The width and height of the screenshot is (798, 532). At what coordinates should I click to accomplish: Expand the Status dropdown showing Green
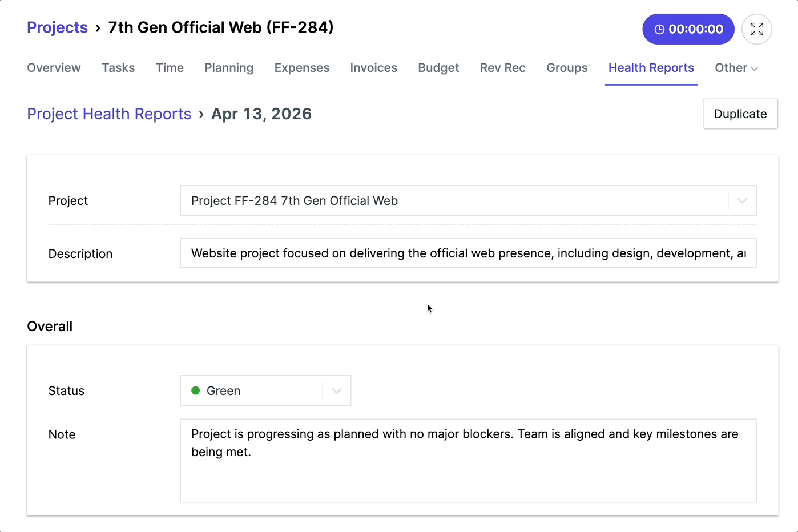point(337,390)
